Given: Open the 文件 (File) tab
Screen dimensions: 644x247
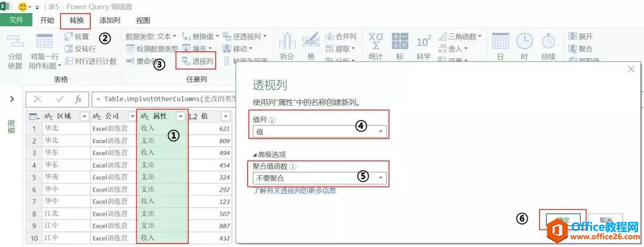Looking at the screenshot, I should [x=16, y=20].
